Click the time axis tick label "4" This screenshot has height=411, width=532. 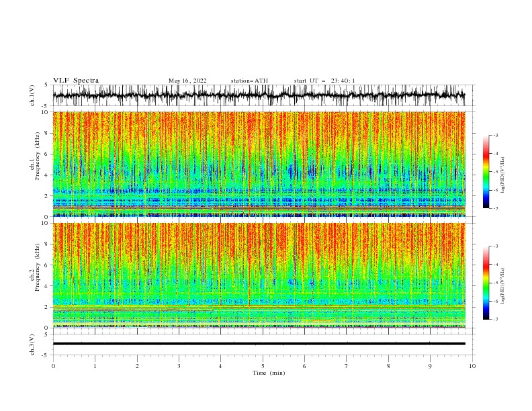[x=221, y=366]
